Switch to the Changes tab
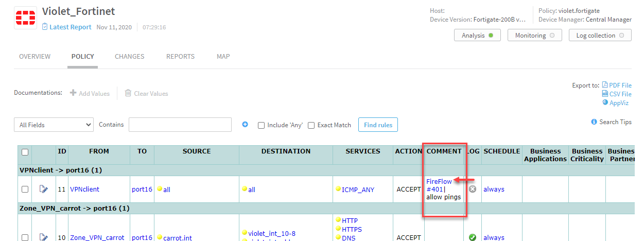Viewport: 644px width, 241px height. tap(129, 57)
